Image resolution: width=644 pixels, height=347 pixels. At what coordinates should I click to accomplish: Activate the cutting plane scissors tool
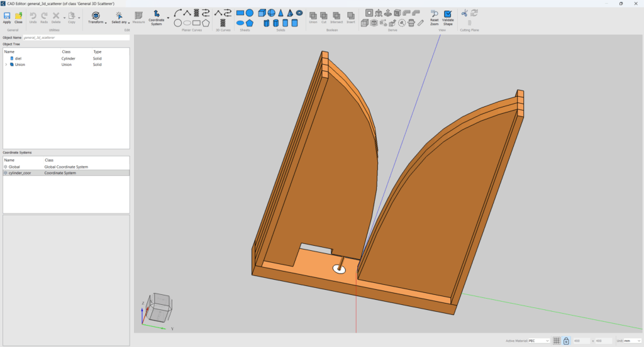click(x=465, y=13)
